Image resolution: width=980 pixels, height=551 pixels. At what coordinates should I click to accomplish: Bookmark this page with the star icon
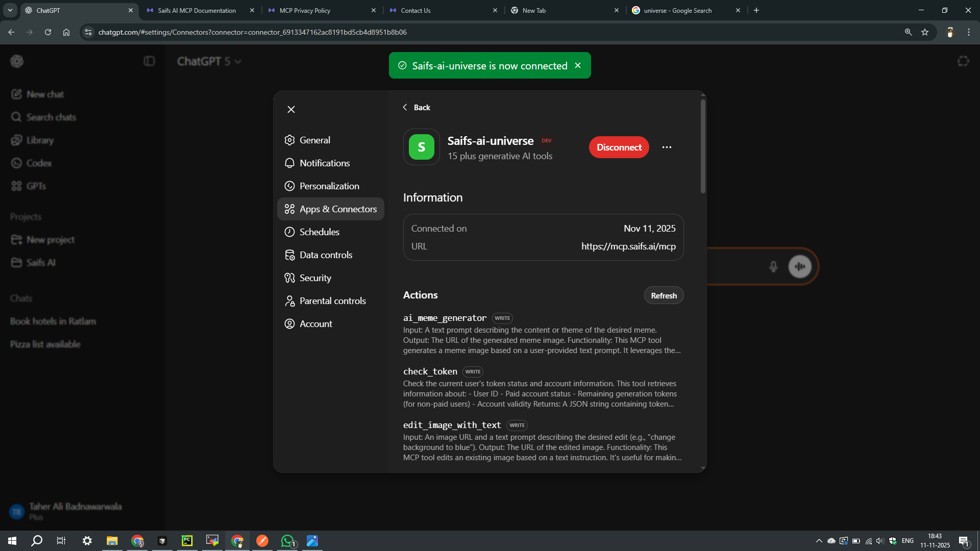pos(925,32)
